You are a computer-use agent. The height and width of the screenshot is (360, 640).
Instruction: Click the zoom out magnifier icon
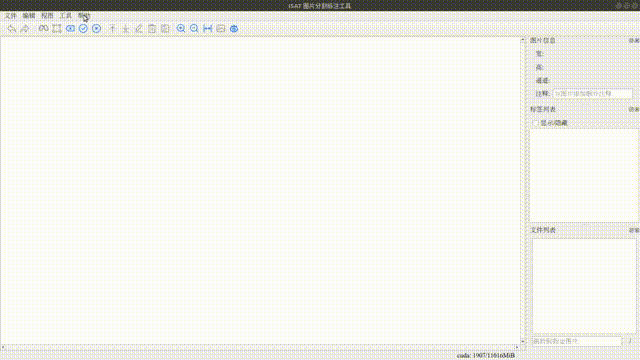194,29
